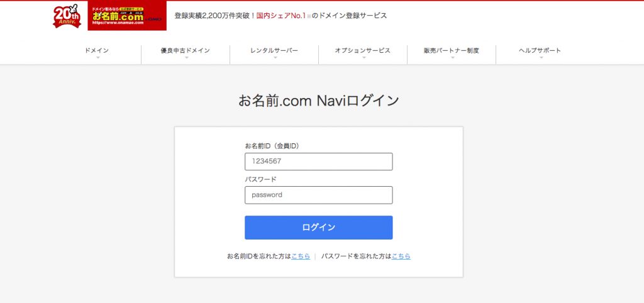The image size is (644, 303).
Task: Expand the arrow under 販売パートナー制度
Action: (x=452, y=58)
